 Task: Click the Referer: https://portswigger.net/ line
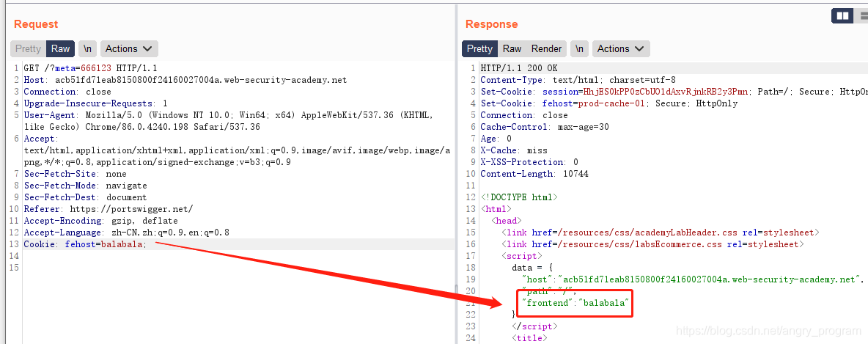108,209
